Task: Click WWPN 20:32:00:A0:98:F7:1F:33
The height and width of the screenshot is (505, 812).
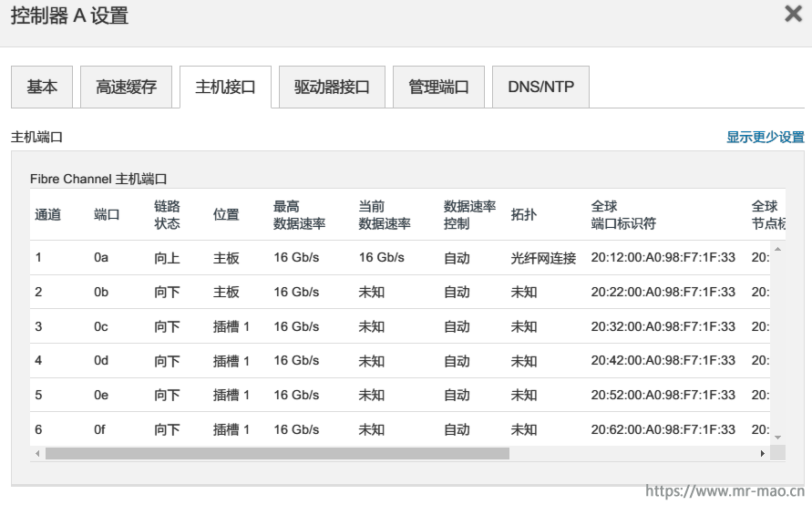Action: click(663, 326)
